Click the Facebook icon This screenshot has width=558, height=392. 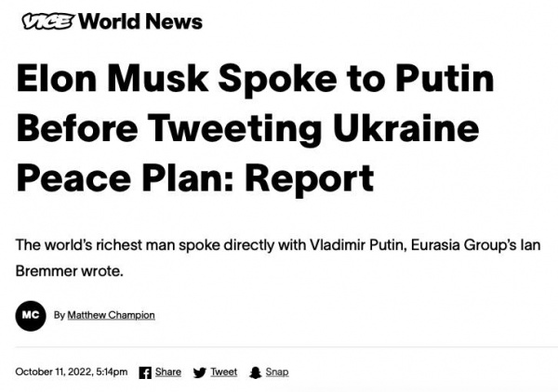145,372
